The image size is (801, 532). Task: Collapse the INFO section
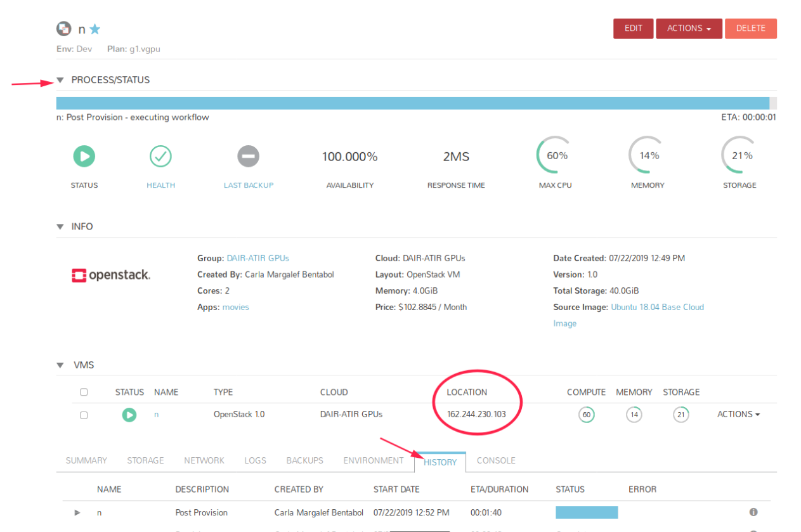[61, 227]
